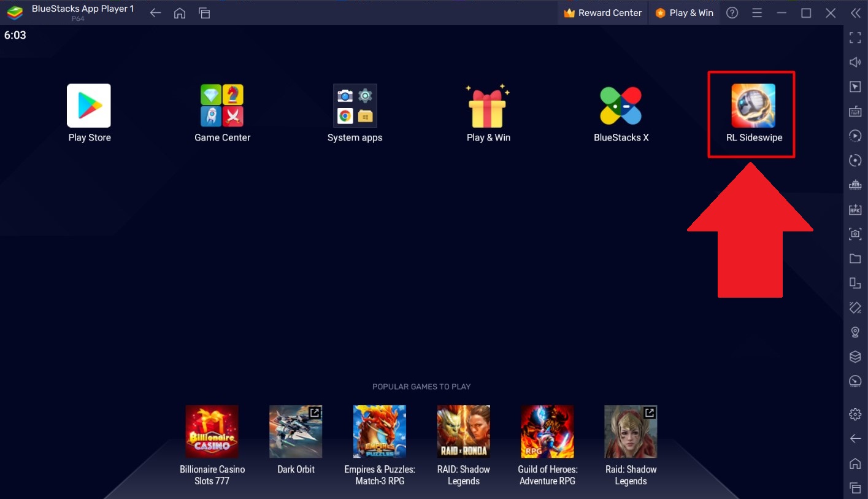Maximize the BlueStacks window
The width and height of the screenshot is (868, 499).
point(806,13)
